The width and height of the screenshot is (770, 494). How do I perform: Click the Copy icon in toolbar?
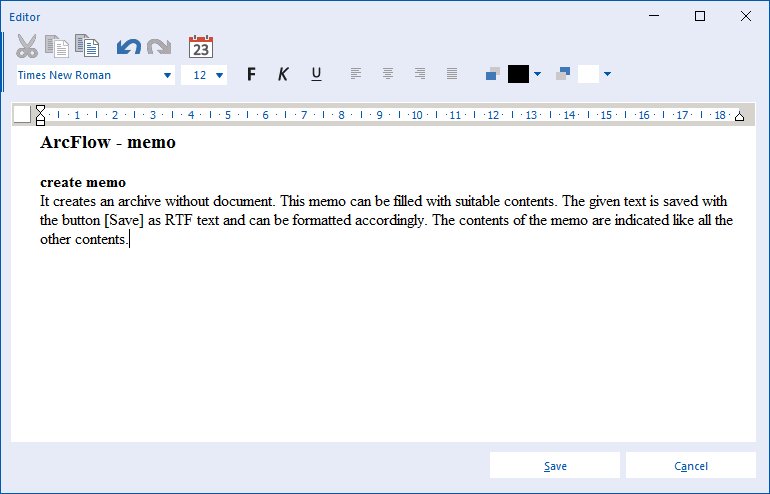click(57, 46)
